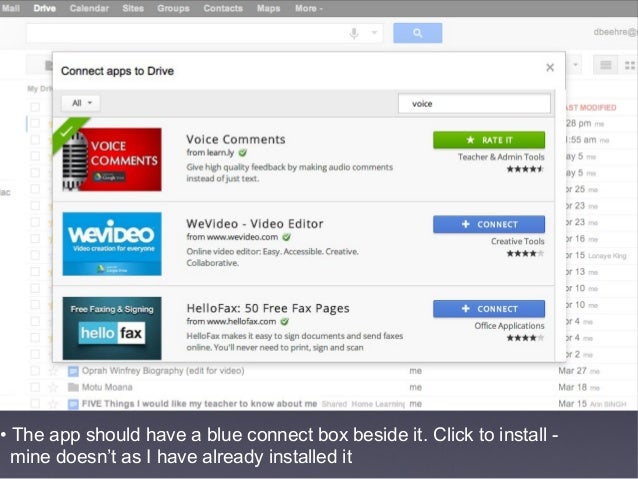Click the verified checkmark next to www.wevideo.com
This screenshot has height=479, width=638.
coord(286,237)
